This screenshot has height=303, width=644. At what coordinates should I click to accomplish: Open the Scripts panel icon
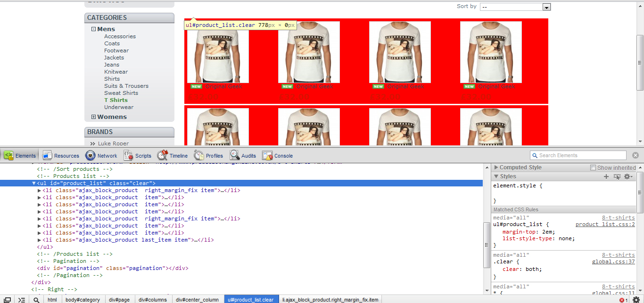pos(128,155)
